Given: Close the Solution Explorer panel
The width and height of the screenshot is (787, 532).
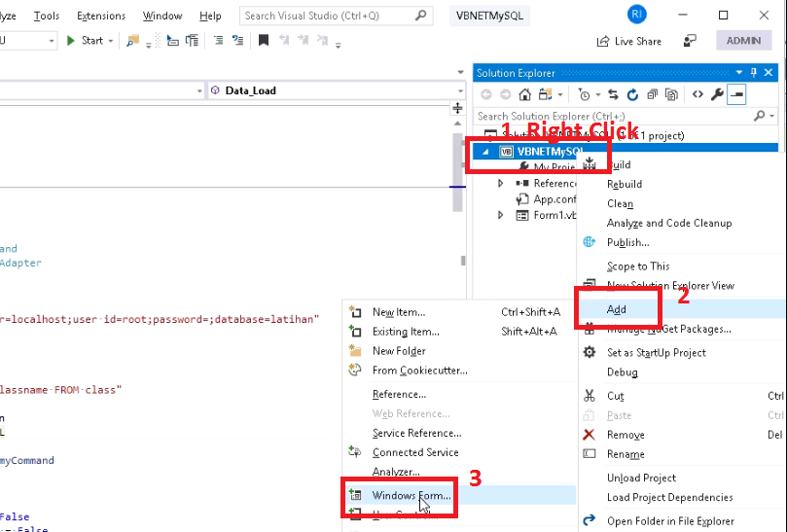Looking at the screenshot, I should click(769, 73).
